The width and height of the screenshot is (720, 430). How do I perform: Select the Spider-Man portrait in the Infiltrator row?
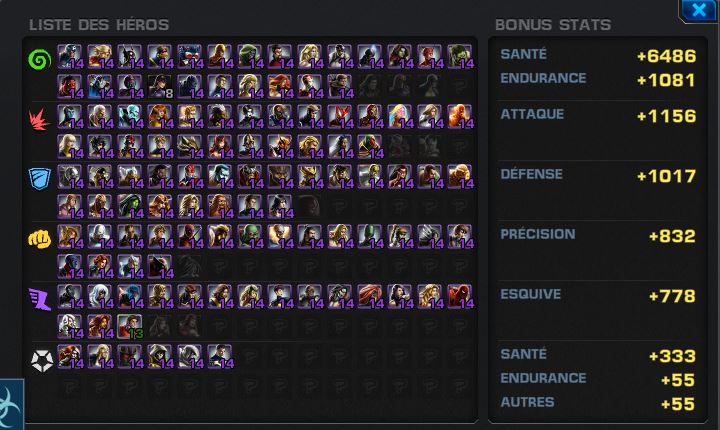(x=460, y=296)
